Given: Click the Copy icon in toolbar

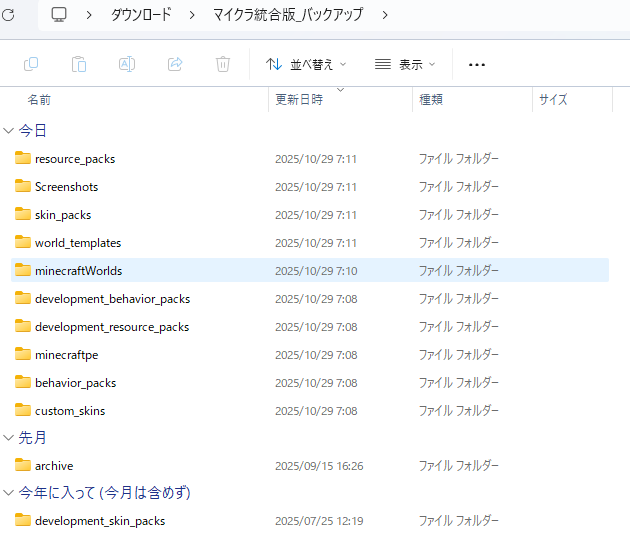Looking at the screenshot, I should (x=31, y=64).
